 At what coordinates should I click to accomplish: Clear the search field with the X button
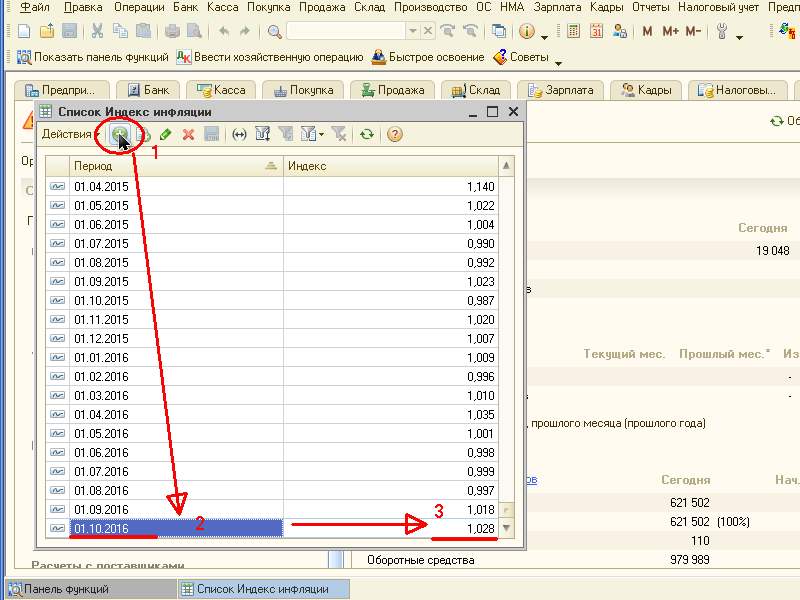point(428,31)
